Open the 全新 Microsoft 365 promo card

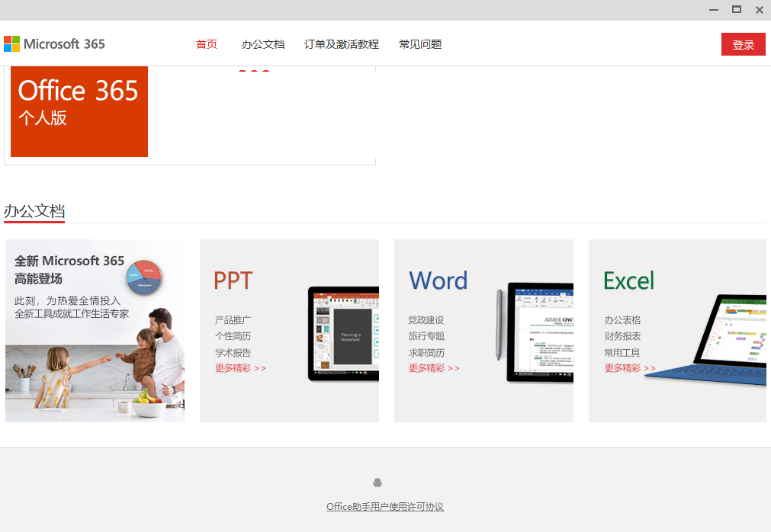click(x=95, y=330)
